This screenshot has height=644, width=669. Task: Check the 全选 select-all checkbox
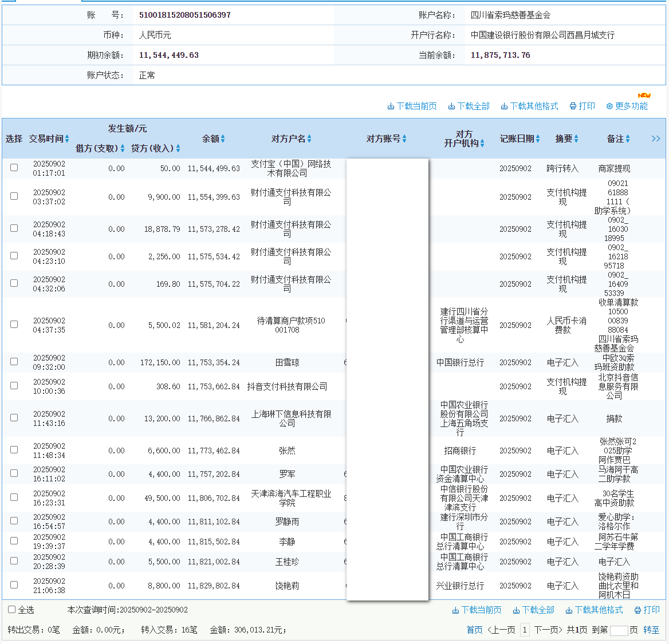pyautogui.click(x=11, y=610)
